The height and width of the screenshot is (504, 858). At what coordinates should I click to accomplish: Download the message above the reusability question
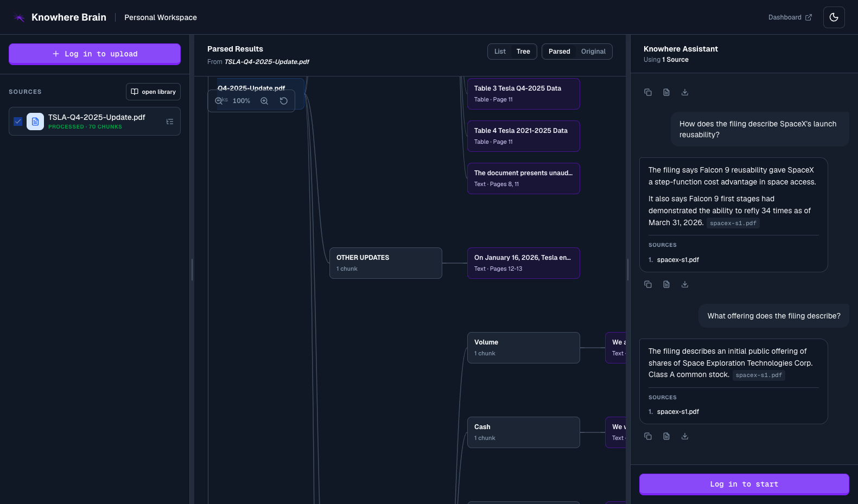[x=685, y=92]
